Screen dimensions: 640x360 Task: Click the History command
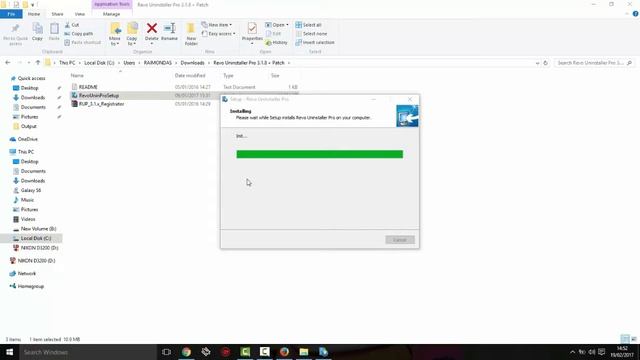point(276,42)
